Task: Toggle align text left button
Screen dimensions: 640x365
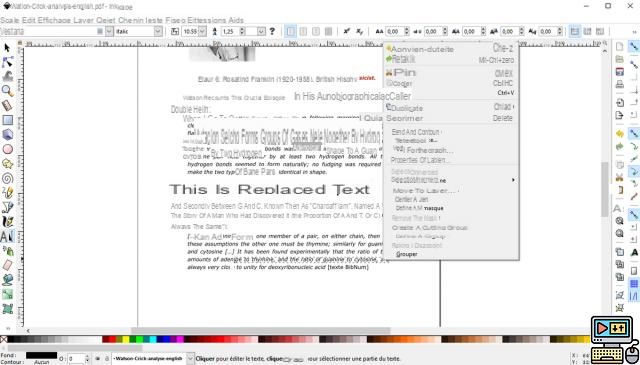Action: 290,31
